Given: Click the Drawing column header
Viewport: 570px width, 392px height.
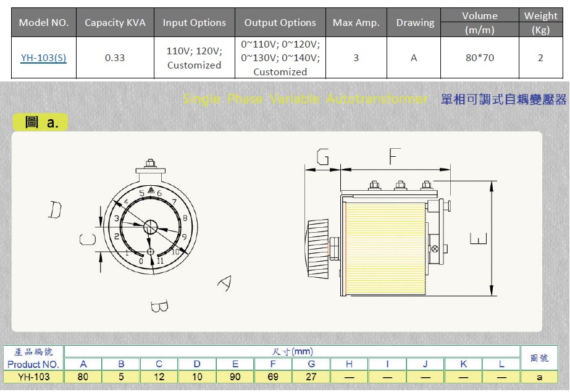Looking at the screenshot, I should pyautogui.click(x=414, y=22).
